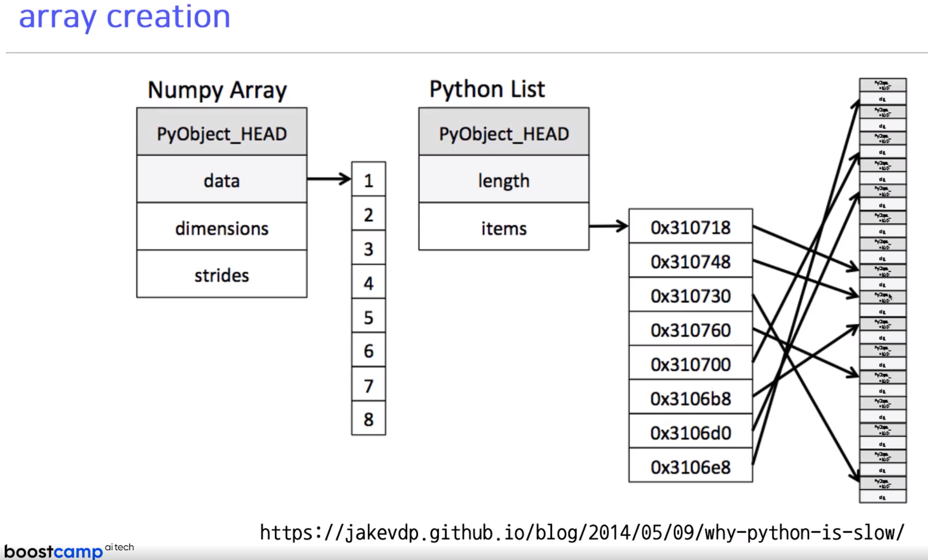The image size is (928, 560).
Task: Click the numpy data cell containing 5
Action: click(x=368, y=317)
